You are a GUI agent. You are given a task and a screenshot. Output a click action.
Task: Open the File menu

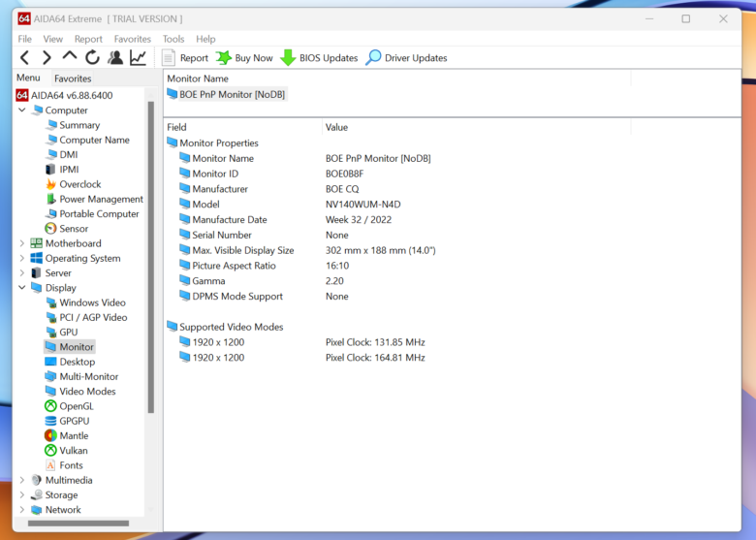(24, 39)
